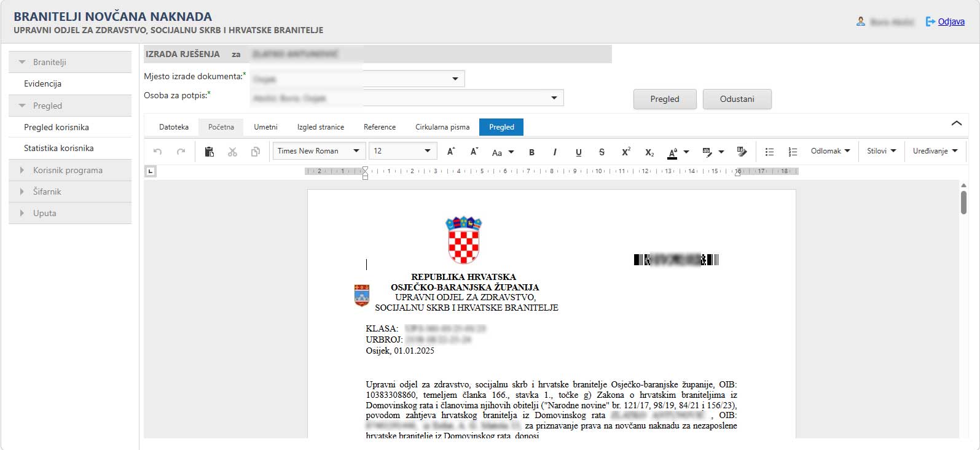This screenshot has width=980, height=450.
Task: Click the Redo icon
Action: coord(181,152)
